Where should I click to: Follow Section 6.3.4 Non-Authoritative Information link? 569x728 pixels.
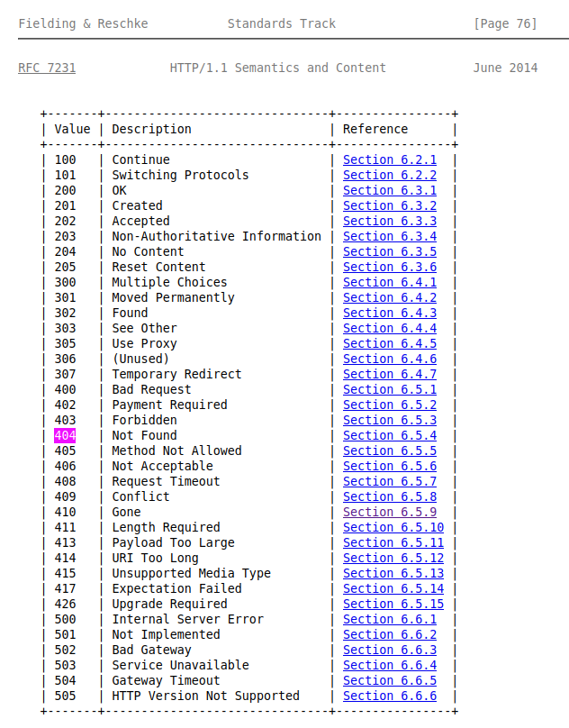coord(390,236)
